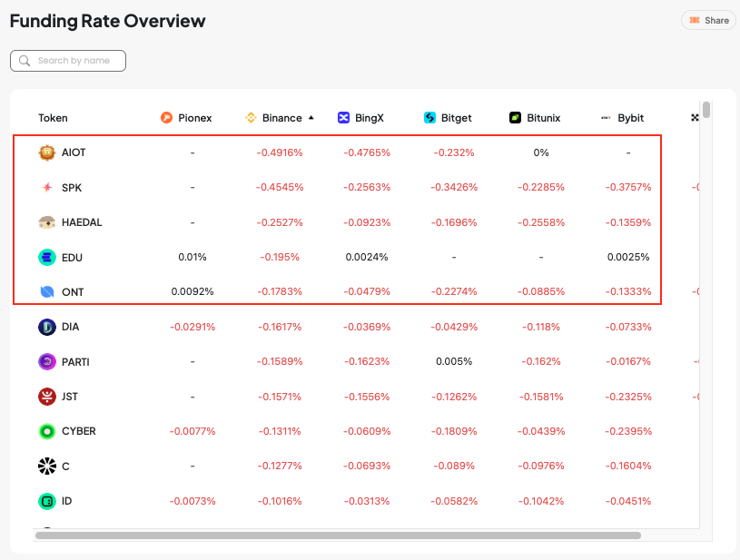Sort by the Binance column header label

(281, 118)
